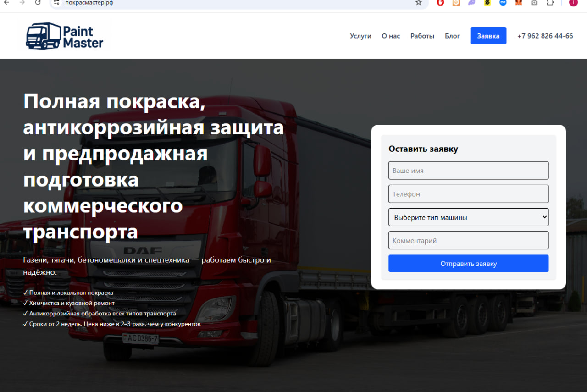Click the blue 'Заявка' button
The width and height of the screenshot is (587, 392).
pyautogui.click(x=488, y=35)
